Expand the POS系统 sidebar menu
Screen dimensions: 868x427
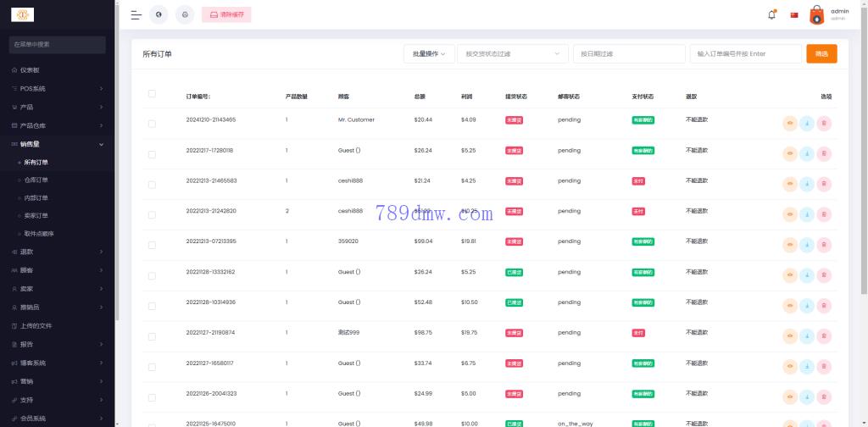point(58,88)
